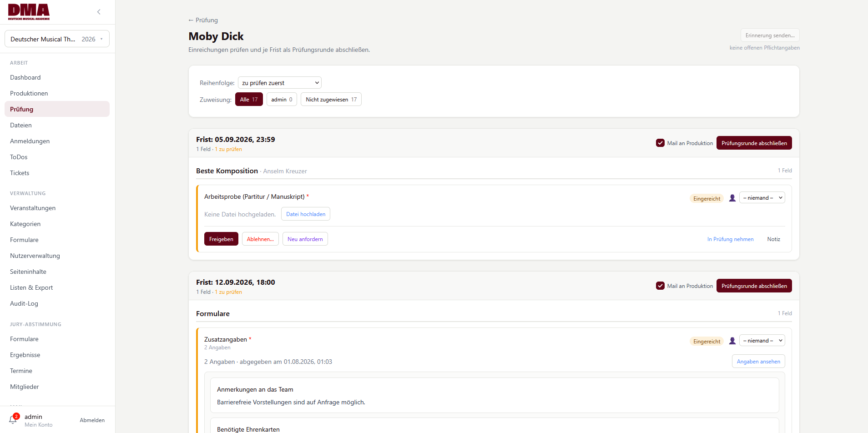Open the Notiz link
The width and height of the screenshot is (868, 433).
773,239
